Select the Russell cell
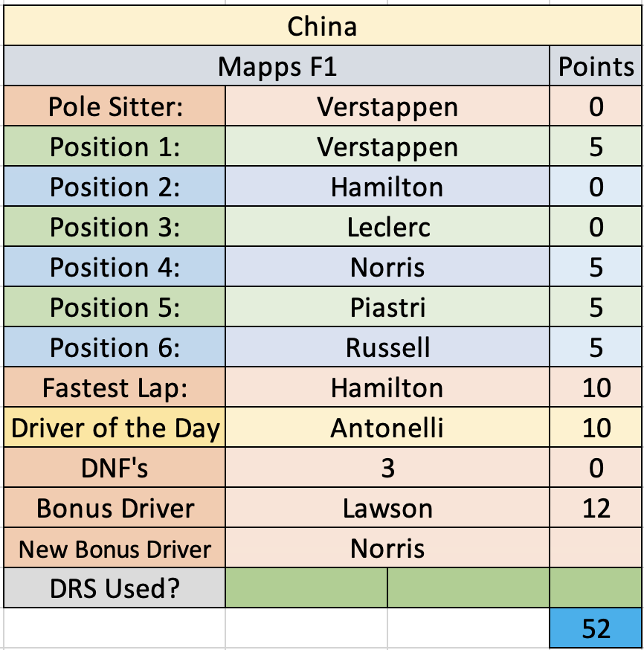This screenshot has height=650, width=644. pos(387,347)
